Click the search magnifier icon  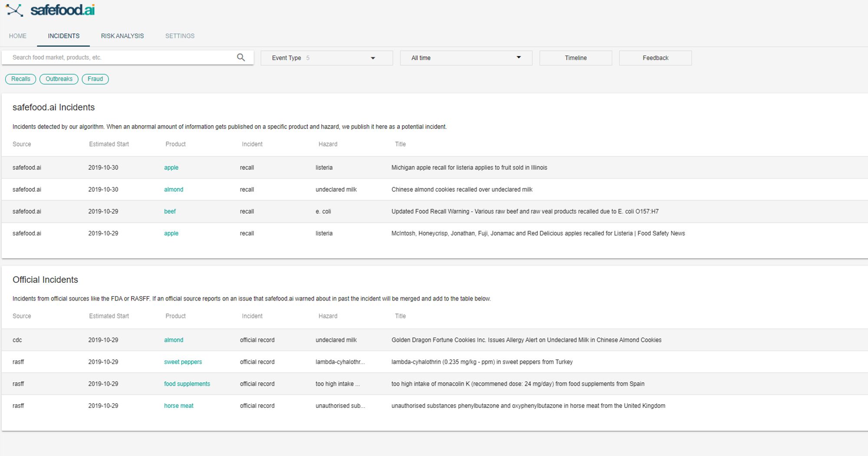coord(241,57)
